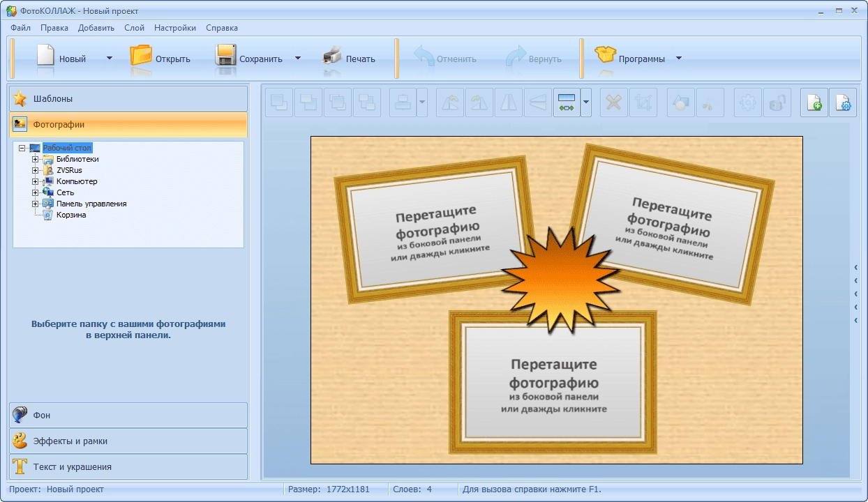Click the fit-to-width icon with green arrows
868x502 pixels.
(x=567, y=102)
